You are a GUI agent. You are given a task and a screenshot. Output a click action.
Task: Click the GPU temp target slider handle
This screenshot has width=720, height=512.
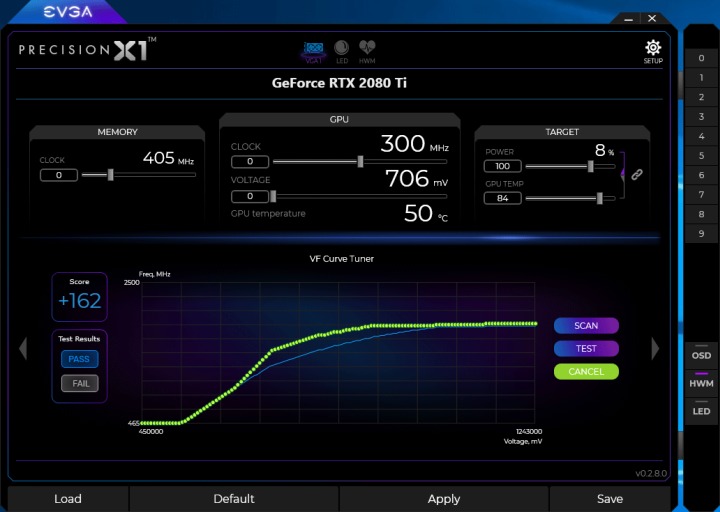599,198
